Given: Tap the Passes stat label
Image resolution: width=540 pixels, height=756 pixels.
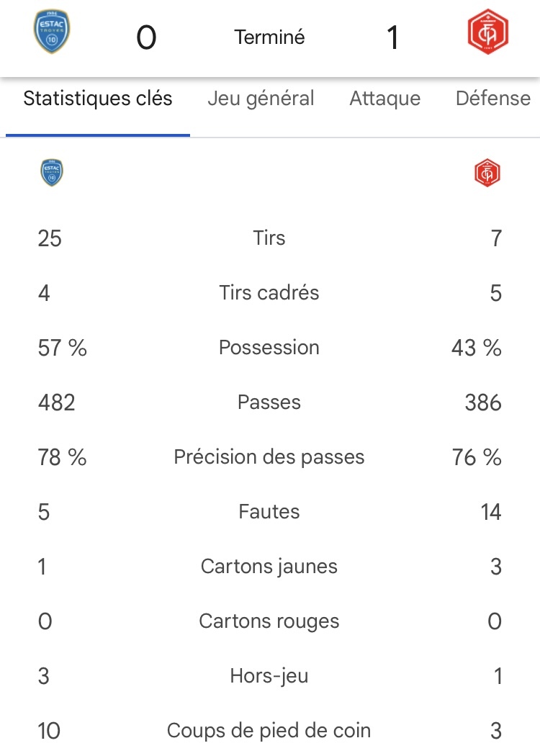Looking at the screenshot, I should tap(269, 402).
